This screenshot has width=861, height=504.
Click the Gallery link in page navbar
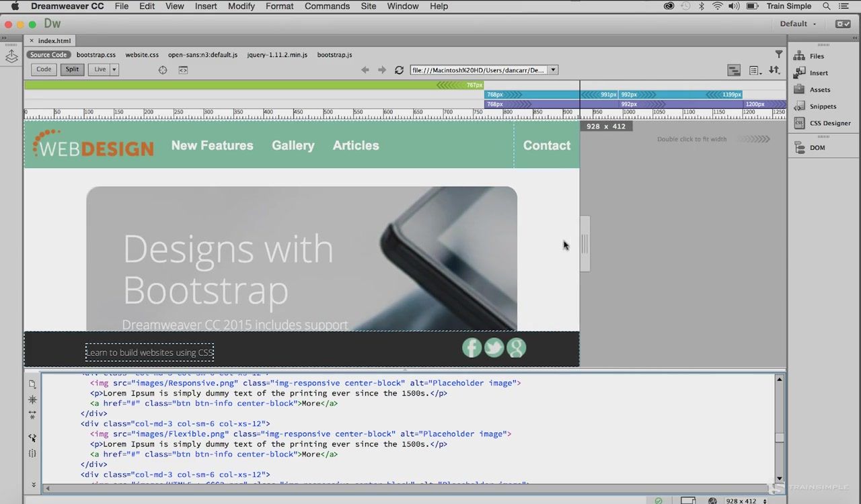tap(293, 145)
